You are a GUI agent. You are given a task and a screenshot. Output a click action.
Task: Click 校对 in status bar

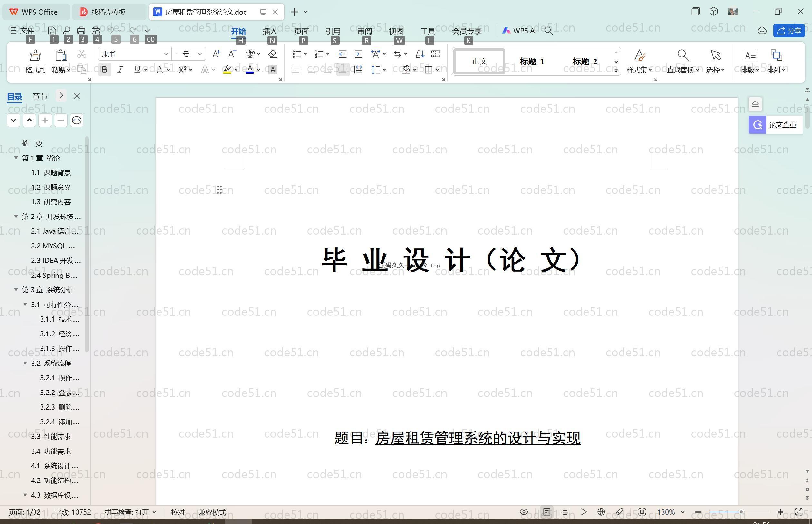point(178,512)
